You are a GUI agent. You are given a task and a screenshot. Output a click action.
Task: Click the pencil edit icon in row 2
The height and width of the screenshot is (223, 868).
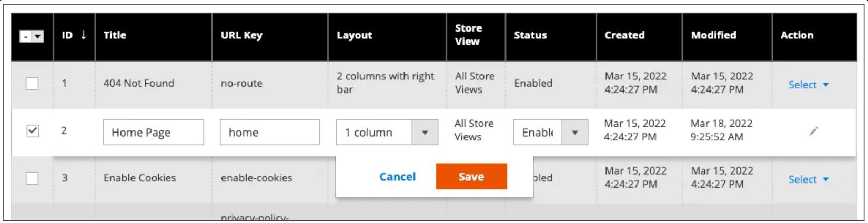(x=813, y=131)
